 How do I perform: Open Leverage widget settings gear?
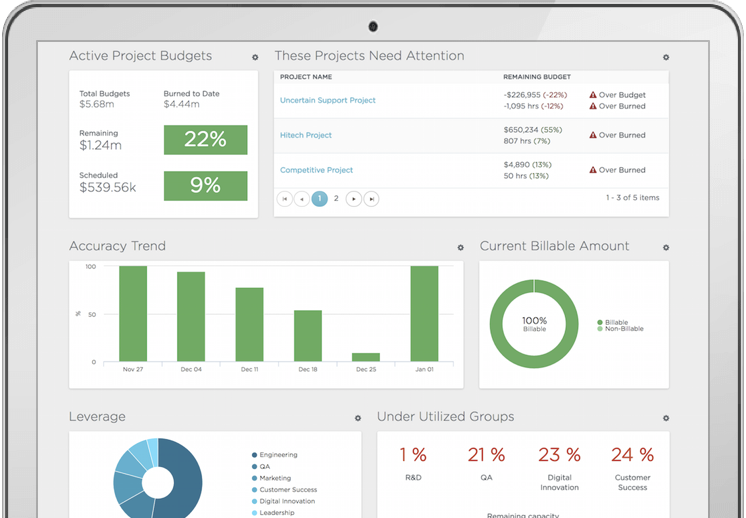(357, 418)
